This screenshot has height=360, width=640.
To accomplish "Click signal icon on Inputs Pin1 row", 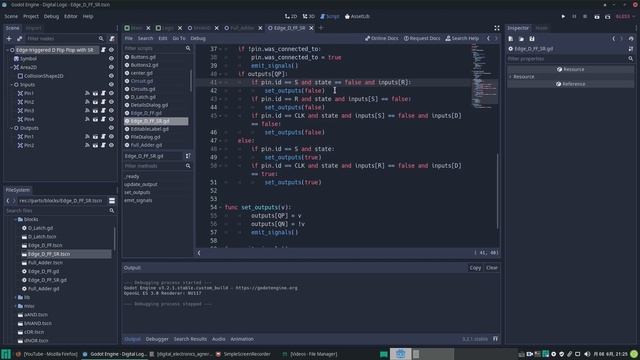I will click(x=87, y=93).
